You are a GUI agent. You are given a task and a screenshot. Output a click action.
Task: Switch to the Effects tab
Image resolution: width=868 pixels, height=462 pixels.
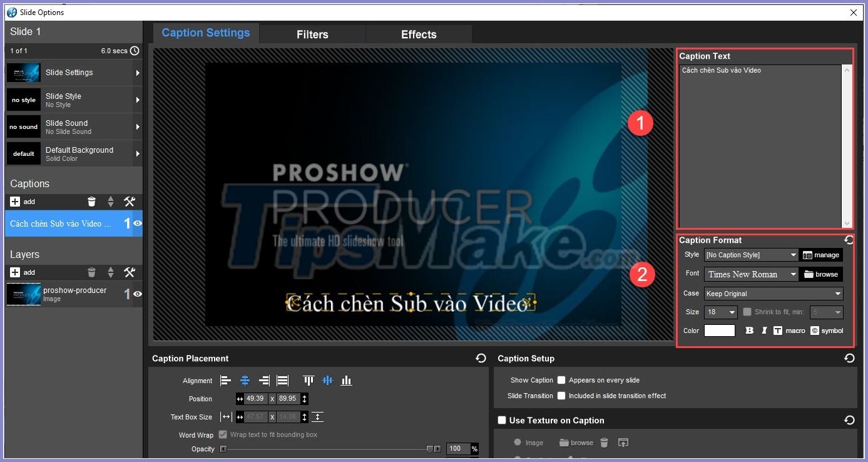(417, 34)
